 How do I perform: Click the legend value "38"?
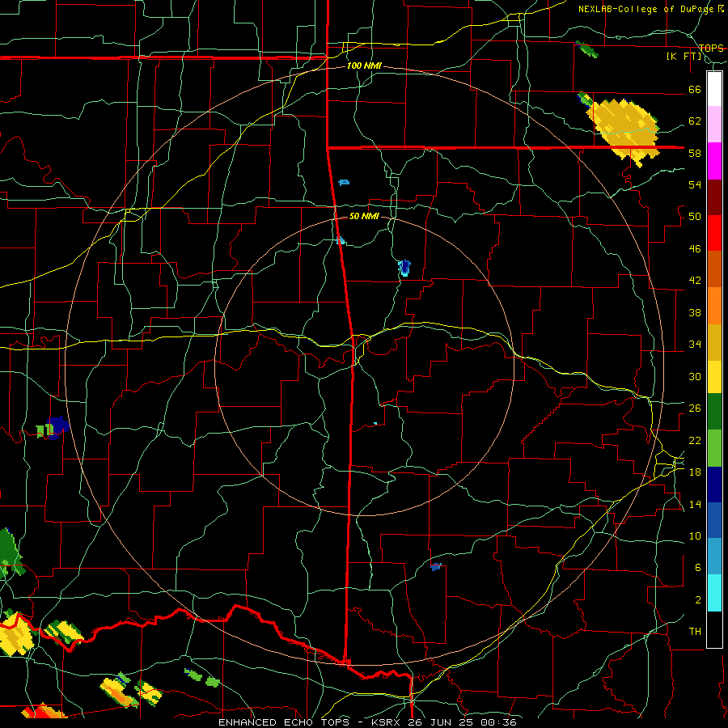695,312
